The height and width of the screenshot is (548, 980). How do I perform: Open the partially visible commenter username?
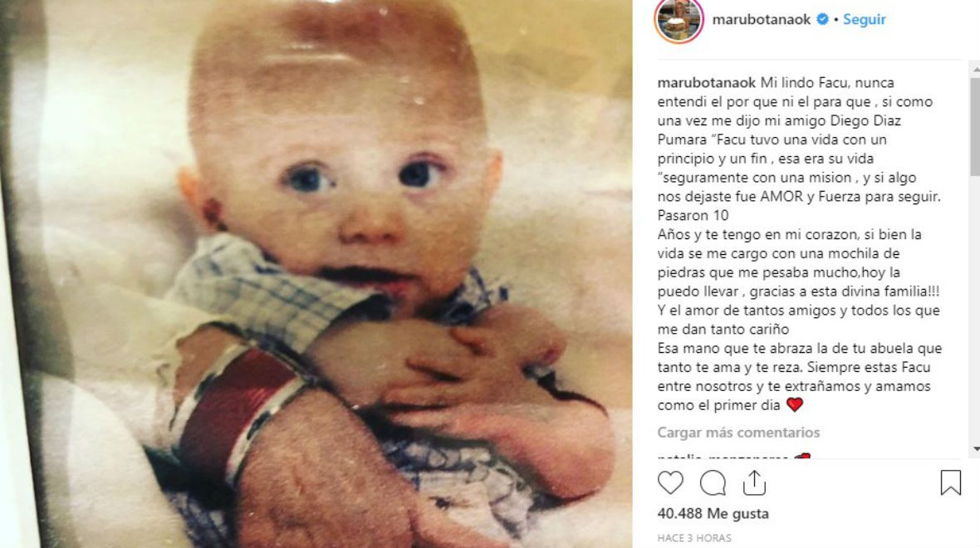[723, 456]
